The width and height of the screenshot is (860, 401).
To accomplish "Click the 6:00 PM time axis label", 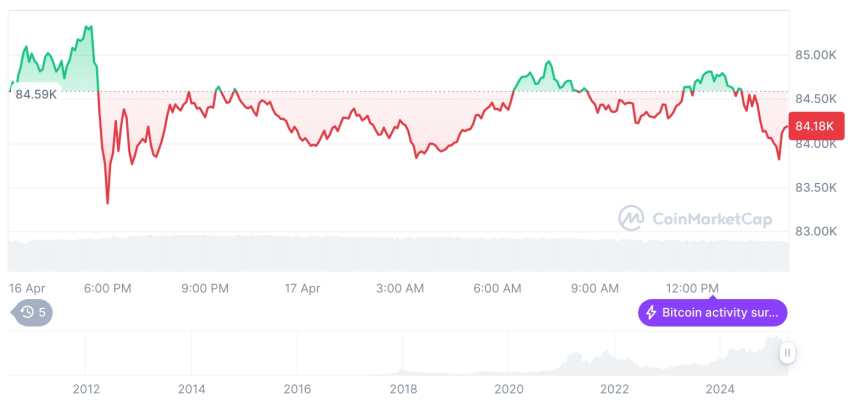I will [108, 288].
